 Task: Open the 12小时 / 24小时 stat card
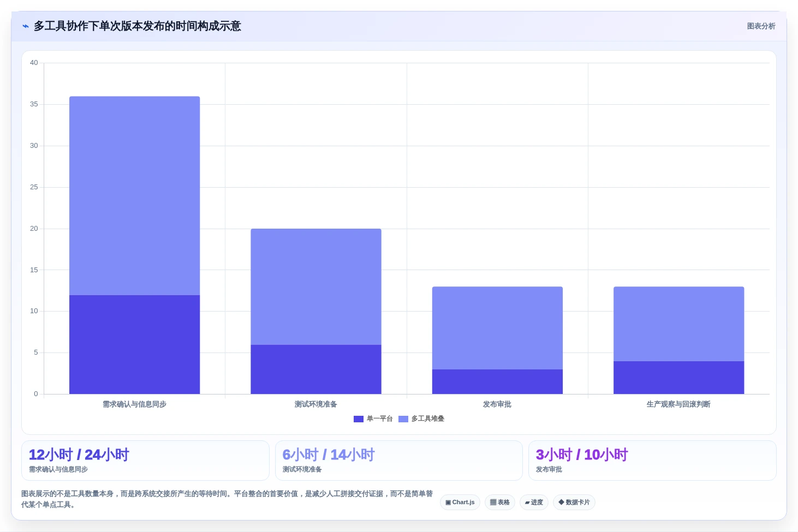coord(145,461)
